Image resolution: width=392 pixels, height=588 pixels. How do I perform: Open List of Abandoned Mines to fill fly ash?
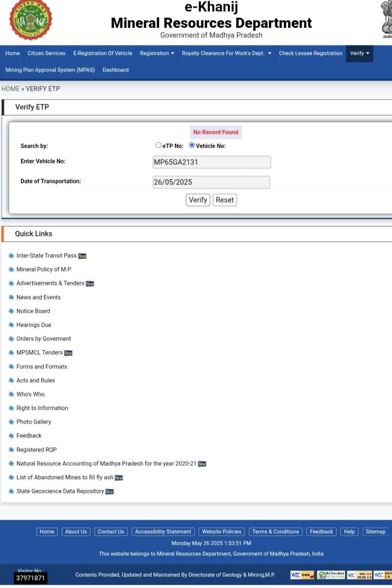click(65, 477)
